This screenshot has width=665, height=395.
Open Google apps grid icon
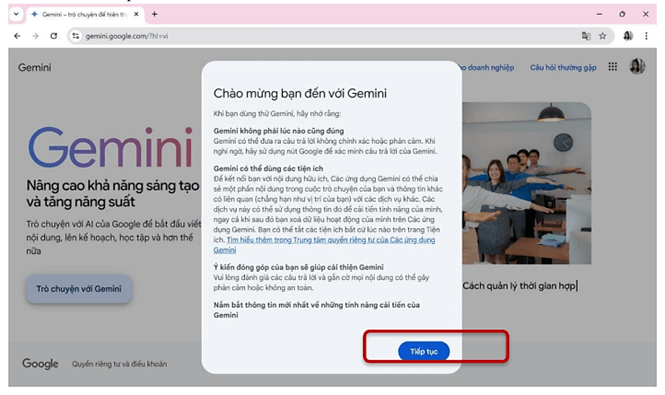pyautogui.click(x=612, y=67)
